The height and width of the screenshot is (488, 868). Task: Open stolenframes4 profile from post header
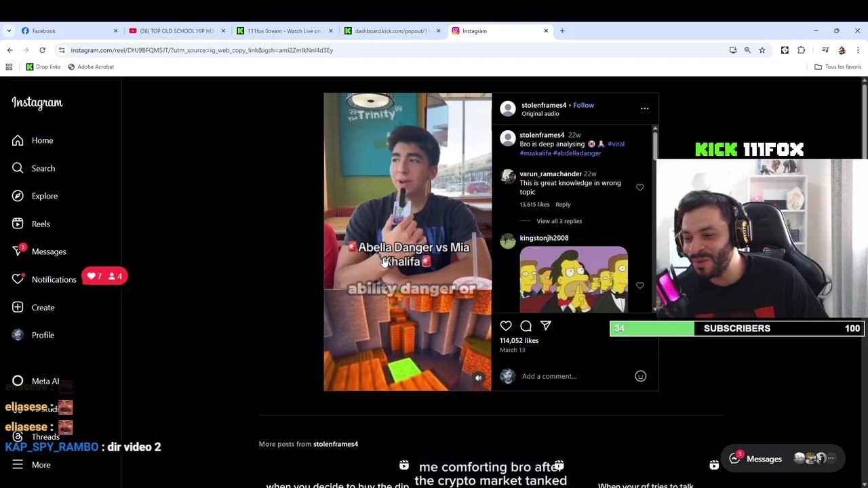(x=543, y=105)
